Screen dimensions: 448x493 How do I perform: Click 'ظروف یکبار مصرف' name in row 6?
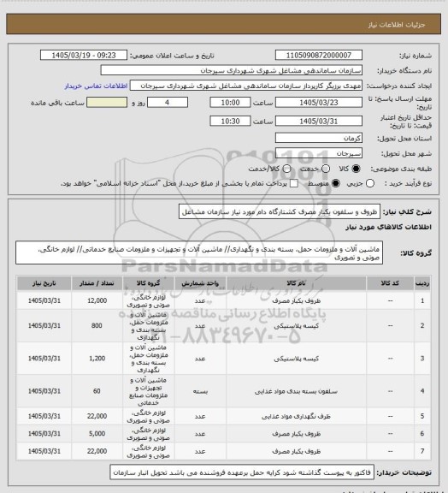[297, 434]
